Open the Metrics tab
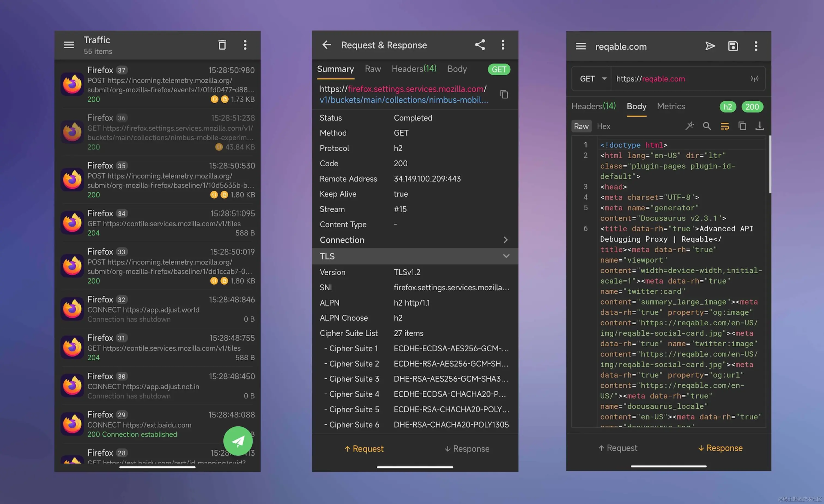824x504 pixels. pyautogui.click(x=671, y=106)
